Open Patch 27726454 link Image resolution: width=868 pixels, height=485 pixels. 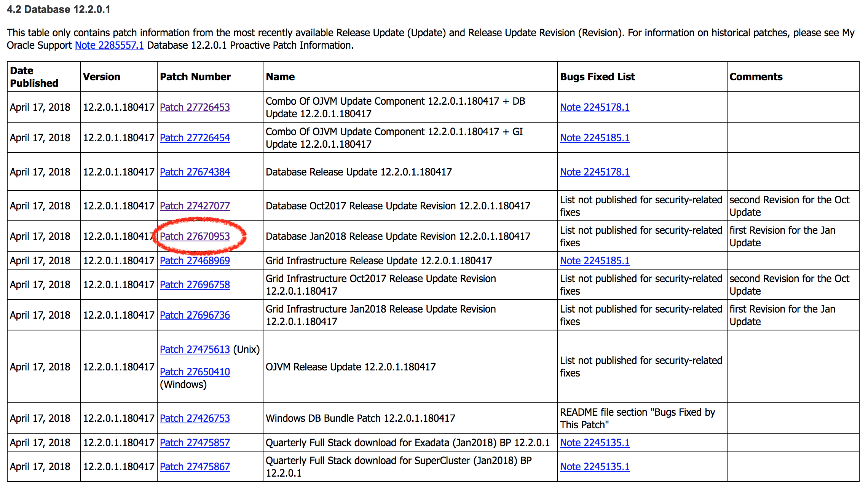coord(195,138)
